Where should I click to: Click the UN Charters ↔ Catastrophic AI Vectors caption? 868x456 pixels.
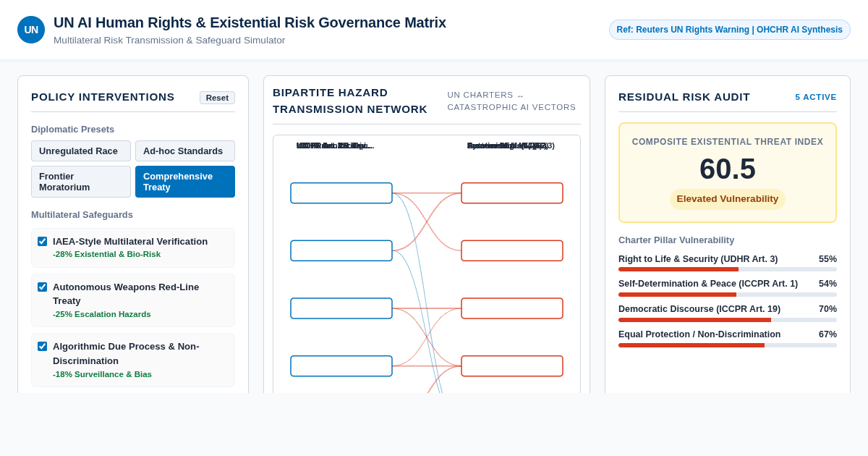[511, 101]
